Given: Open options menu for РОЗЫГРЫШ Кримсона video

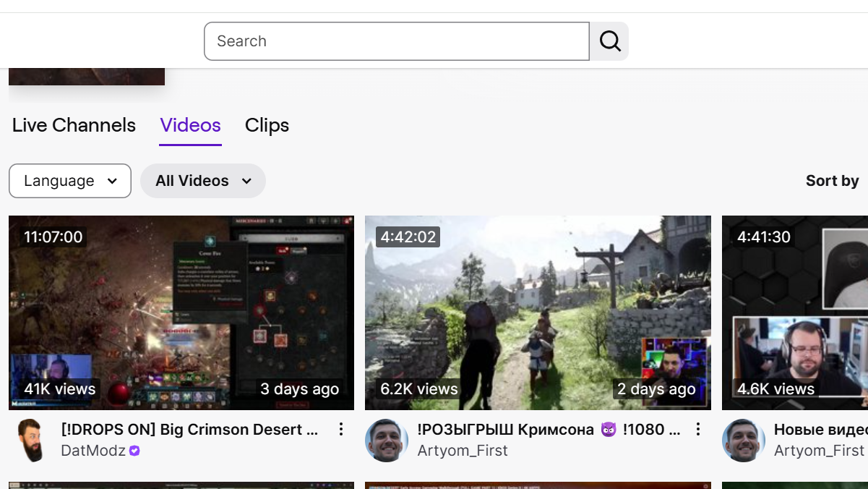Looking at the screenshot, I should (698, 430).
